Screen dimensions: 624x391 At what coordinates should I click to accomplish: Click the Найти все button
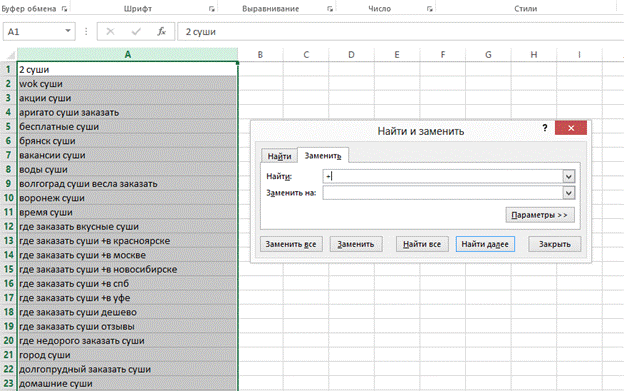422,244
